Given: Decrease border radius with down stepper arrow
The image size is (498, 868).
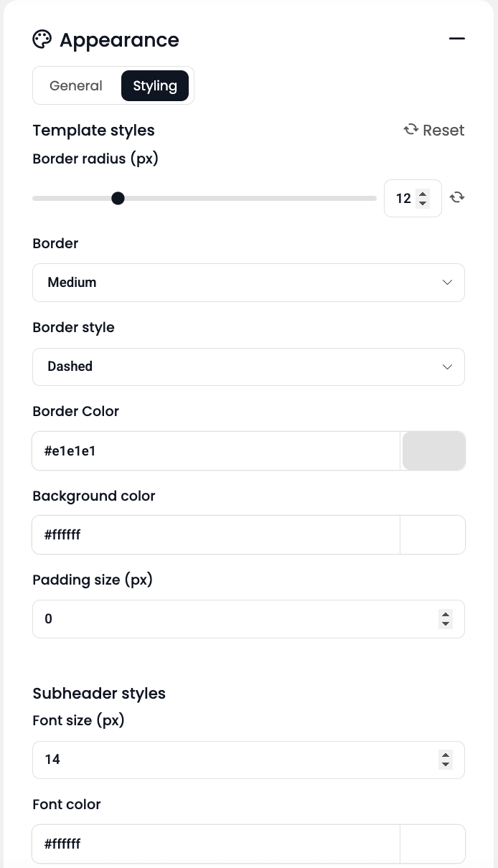Looking at the screenshot, I should (x=423, y=204).
